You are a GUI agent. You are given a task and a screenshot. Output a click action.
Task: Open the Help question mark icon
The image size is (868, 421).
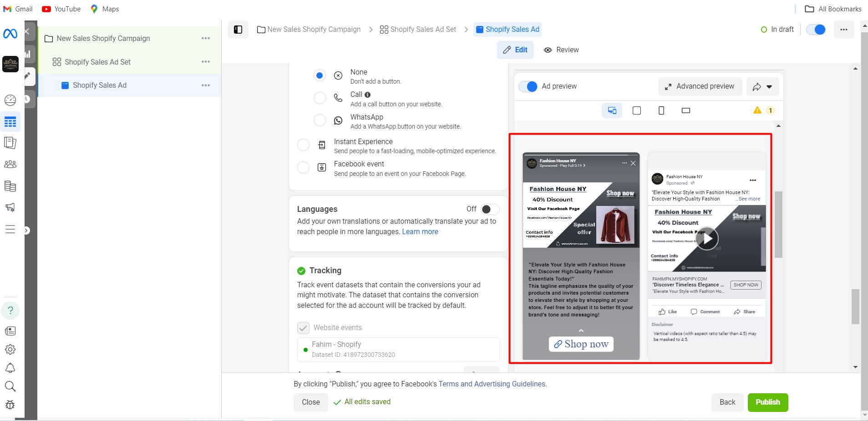(10, 311)
